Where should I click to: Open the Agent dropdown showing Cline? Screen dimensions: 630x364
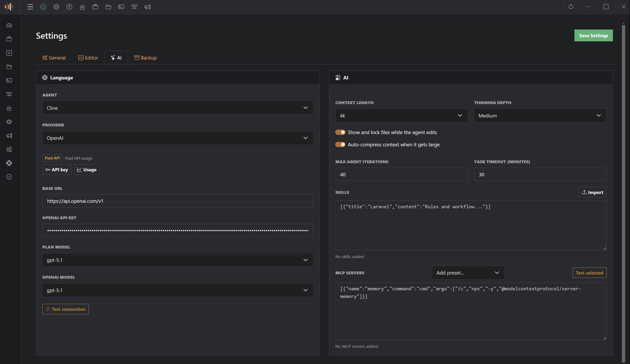pyautogui.click(x=178, y=108)
